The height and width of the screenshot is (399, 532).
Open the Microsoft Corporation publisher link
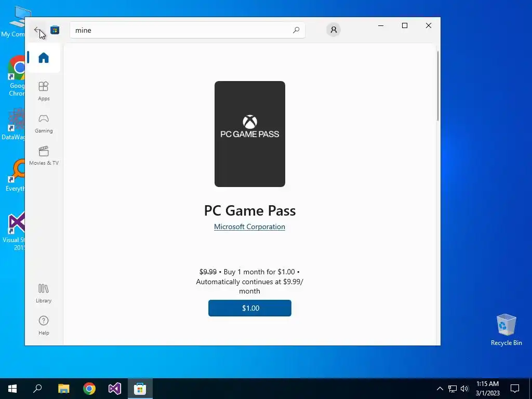[249, 227]
